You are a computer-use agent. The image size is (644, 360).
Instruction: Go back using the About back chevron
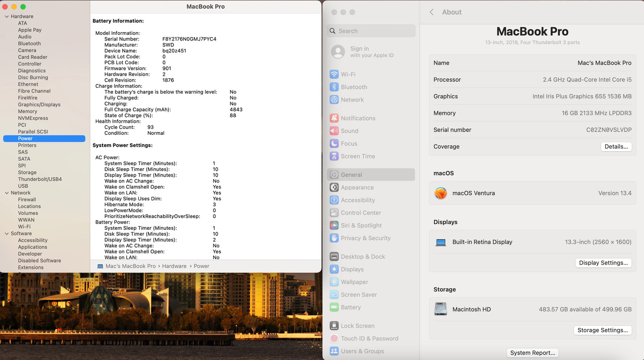[x=431, y=12]
